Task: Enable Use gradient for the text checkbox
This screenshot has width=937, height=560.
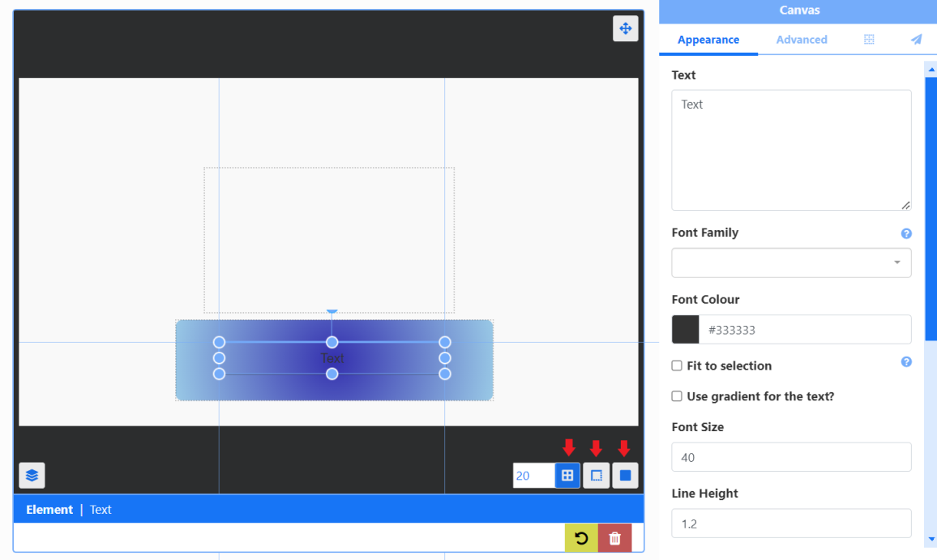Action: pos(677,396)
